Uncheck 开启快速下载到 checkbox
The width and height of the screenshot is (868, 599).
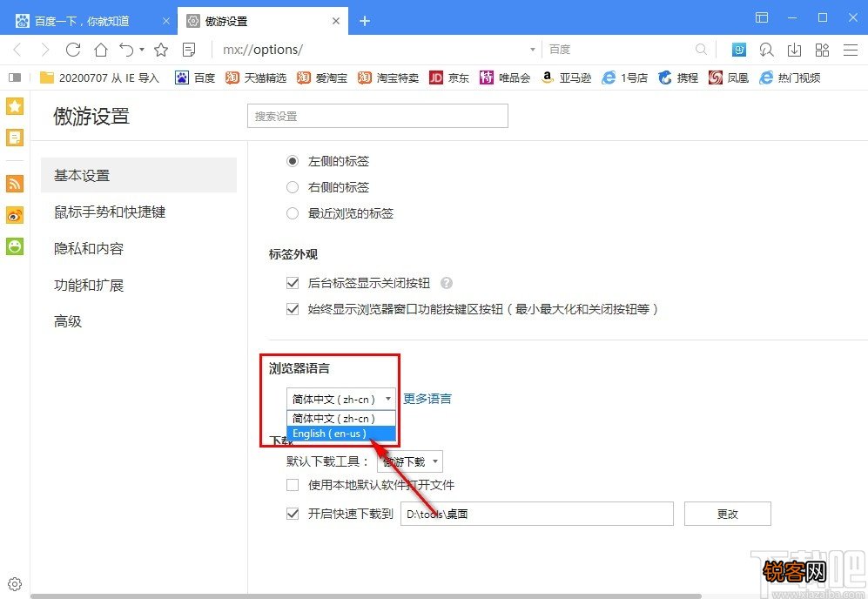(293, 514)
